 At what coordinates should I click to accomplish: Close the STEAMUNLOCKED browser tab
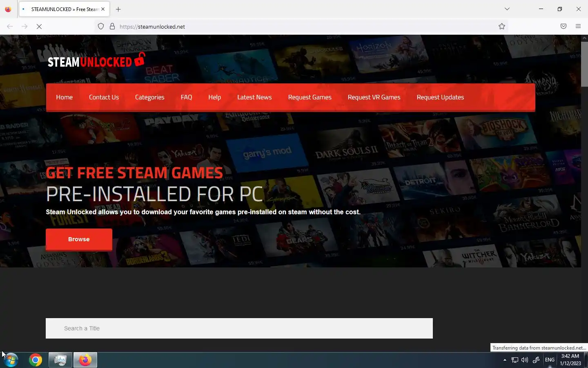pyautogui.click(x=103, y=9)
